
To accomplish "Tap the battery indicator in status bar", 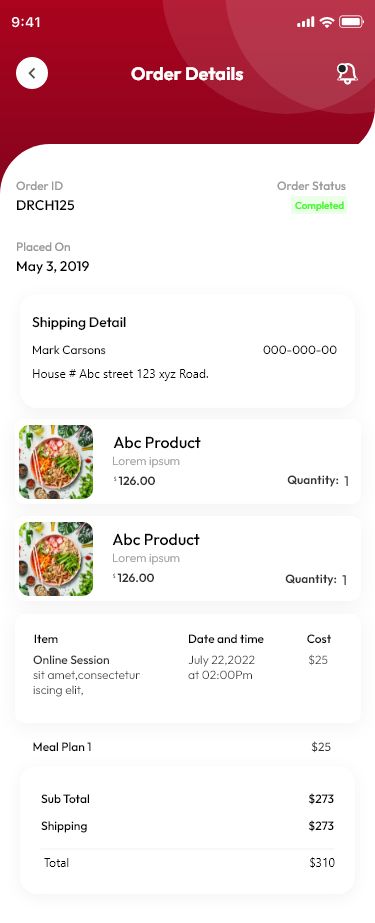I will 351,22.
